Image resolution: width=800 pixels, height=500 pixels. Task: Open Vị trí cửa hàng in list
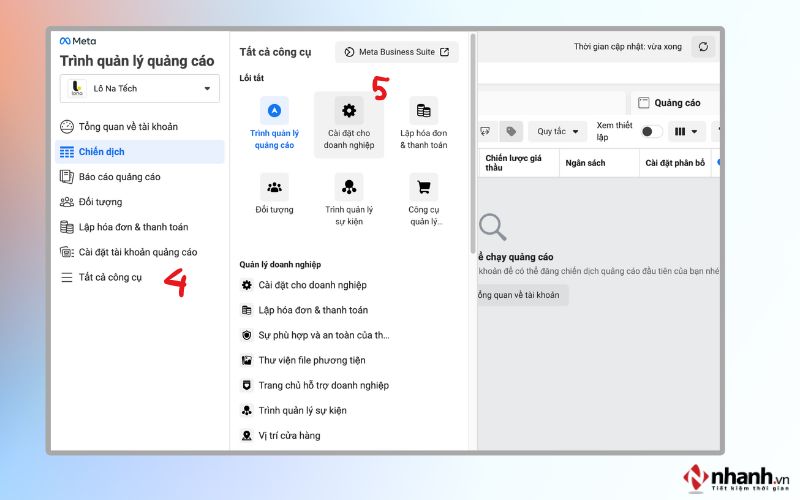tap(289, 435)
